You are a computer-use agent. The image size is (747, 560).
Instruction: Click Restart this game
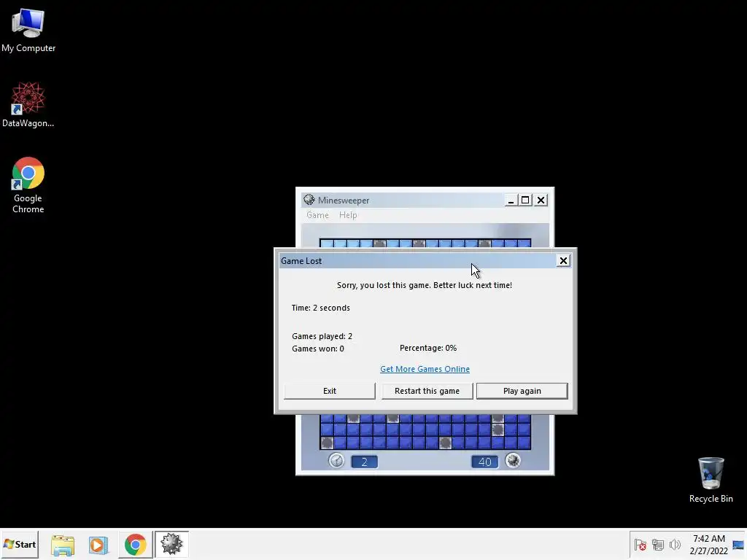tap(427, 391)
